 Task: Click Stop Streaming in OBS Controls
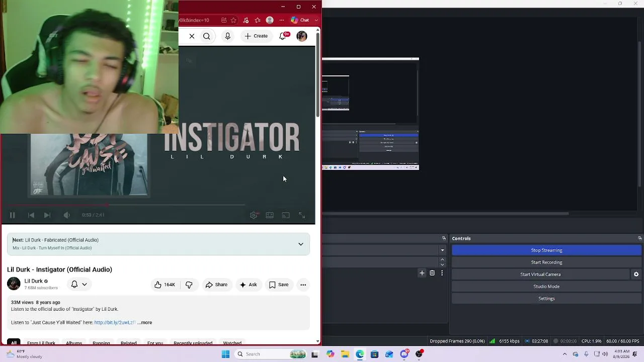(546, 250)
